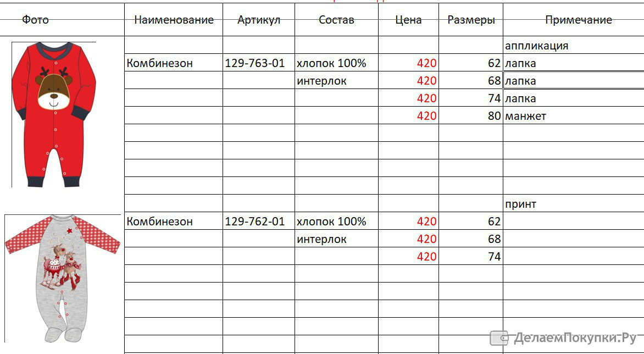Select the Наименование column header
The image size is (644, 354).
pyautogui.click(x=174, y=20)
